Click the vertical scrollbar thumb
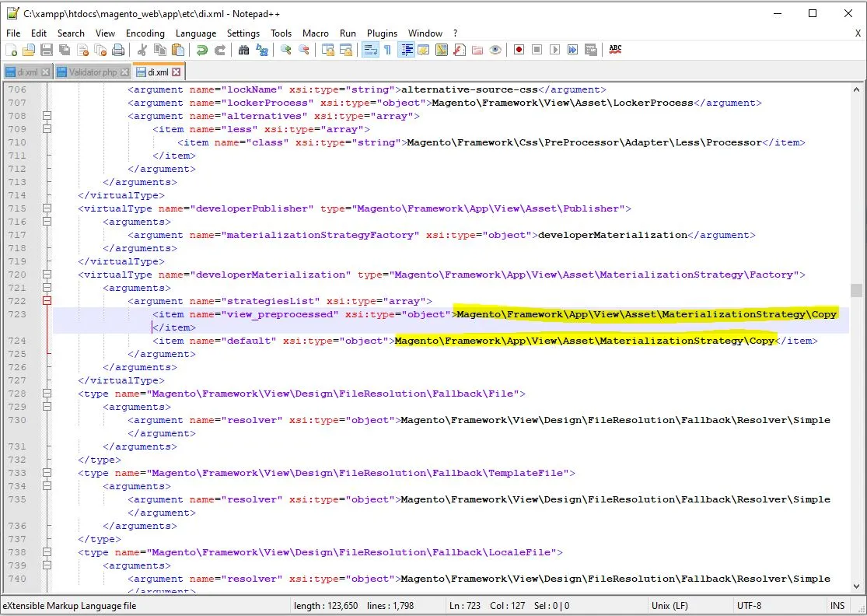 tap(856, 290)
